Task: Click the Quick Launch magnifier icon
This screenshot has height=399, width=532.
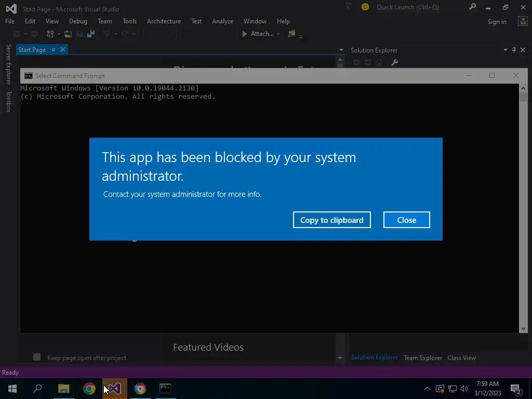Action: coord(472,6)
